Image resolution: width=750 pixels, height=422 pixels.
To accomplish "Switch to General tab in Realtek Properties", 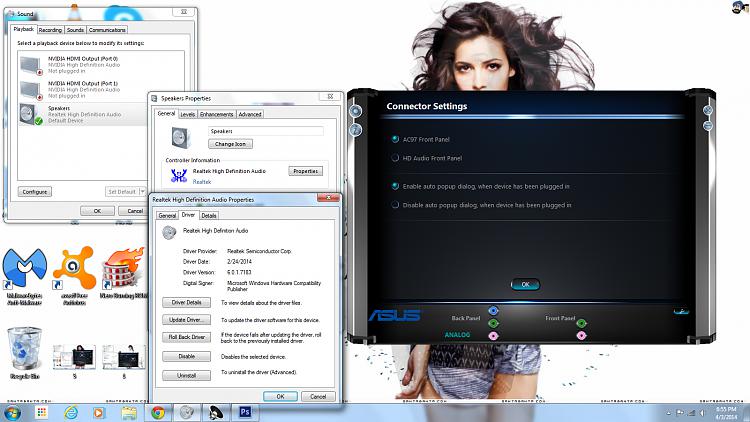I will (x=167, y=216).
